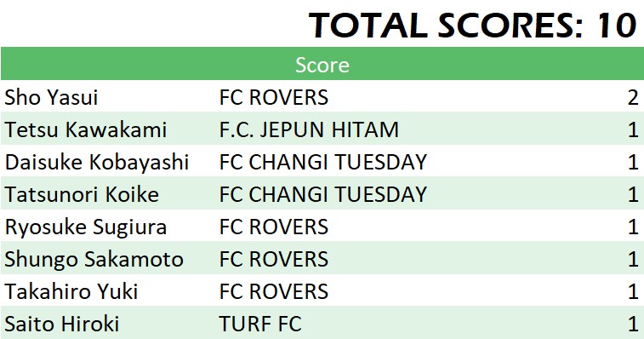This screenshot has width=644, height=339.
Task: Click TURF FC team cell
Action: pos(260,324)
